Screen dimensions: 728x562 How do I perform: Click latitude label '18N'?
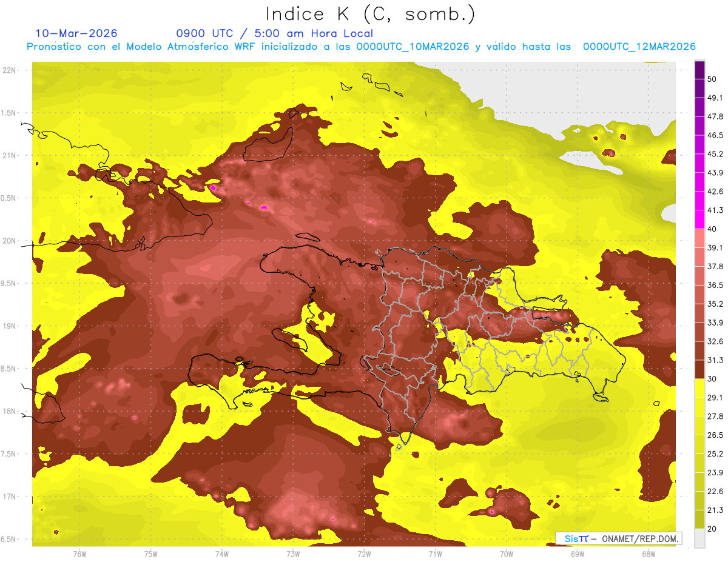[10, 412]
